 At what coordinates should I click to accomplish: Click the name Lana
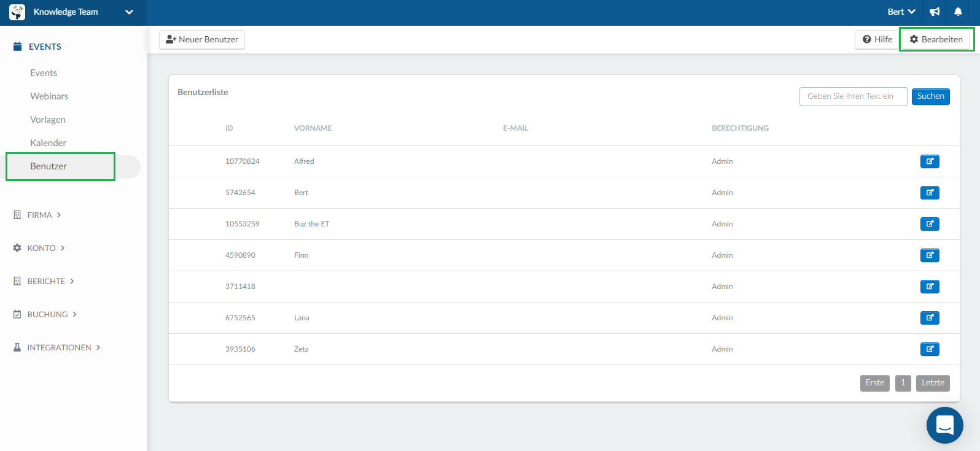tap(301, 318)
